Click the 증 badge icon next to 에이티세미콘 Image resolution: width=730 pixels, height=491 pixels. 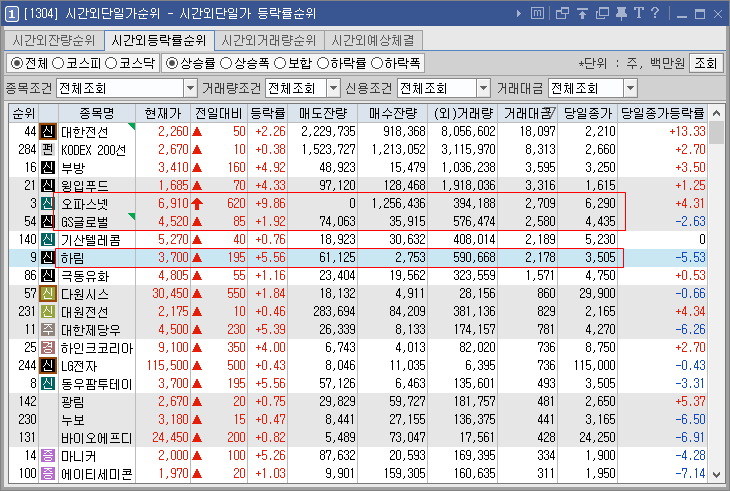tap(48, 474)
